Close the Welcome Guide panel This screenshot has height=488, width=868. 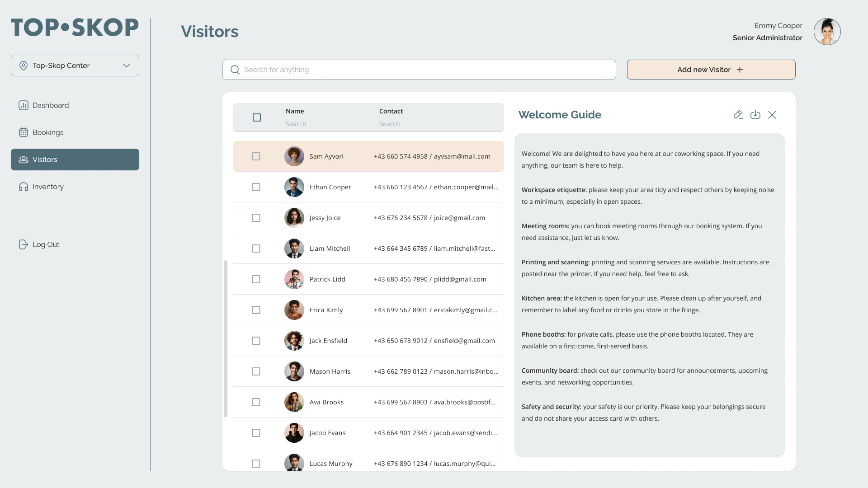tap(772, 115)
